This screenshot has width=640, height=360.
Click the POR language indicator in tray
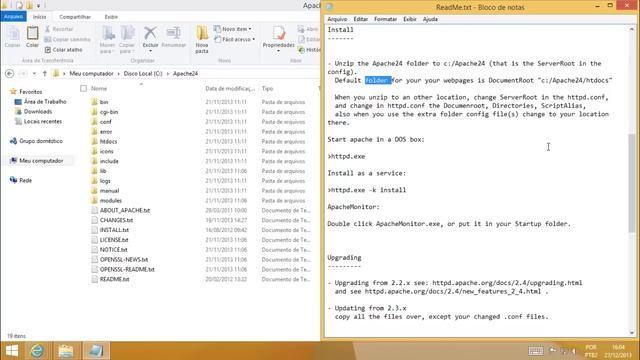point(591,347)
